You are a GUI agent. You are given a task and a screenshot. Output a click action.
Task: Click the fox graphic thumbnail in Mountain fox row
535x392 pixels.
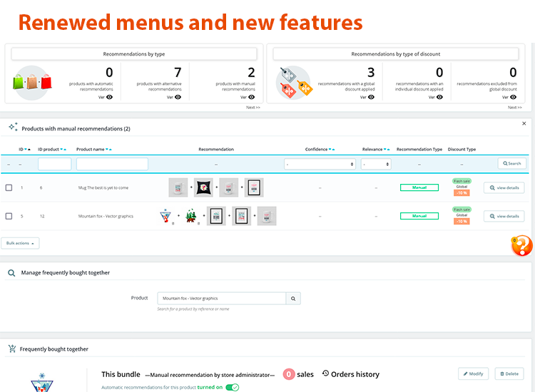click(165, 216)
